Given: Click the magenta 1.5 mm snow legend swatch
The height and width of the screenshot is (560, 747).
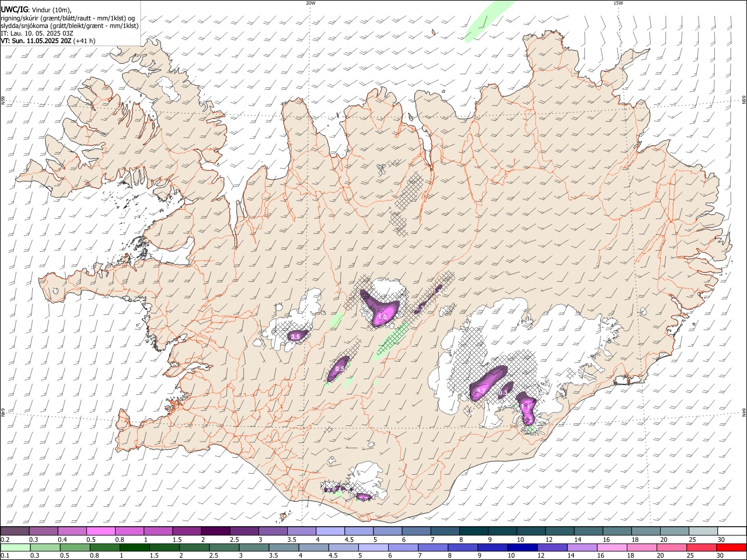Looking at the screenshot, I should coord(186,531).
